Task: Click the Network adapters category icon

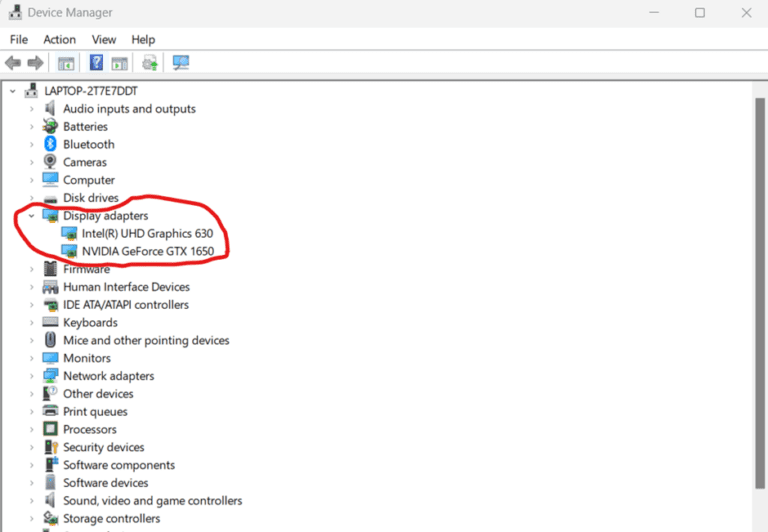Action: (50, 376)
